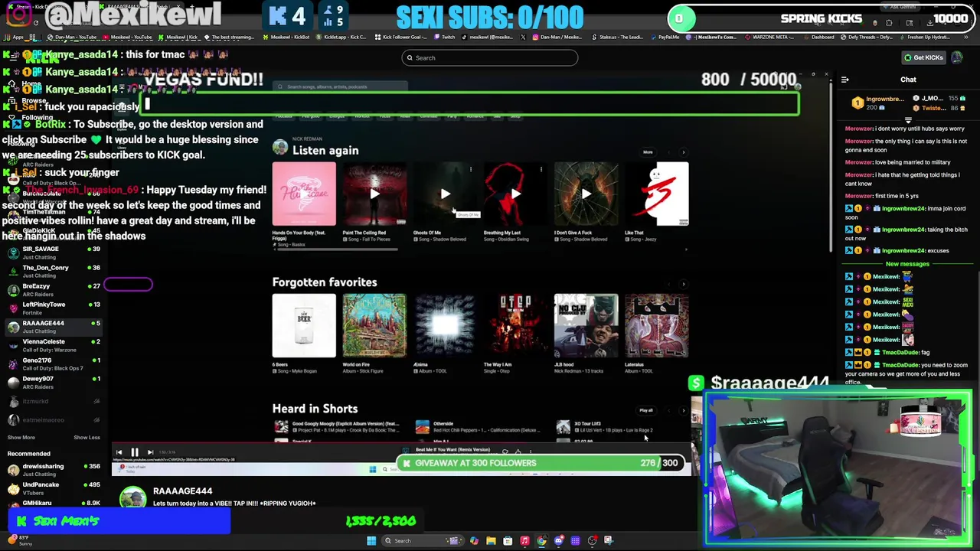The width and height of the screenshot is (980, 551).
Task: Open Like That by Jeezy thumbnail
Action: (656, 194)
